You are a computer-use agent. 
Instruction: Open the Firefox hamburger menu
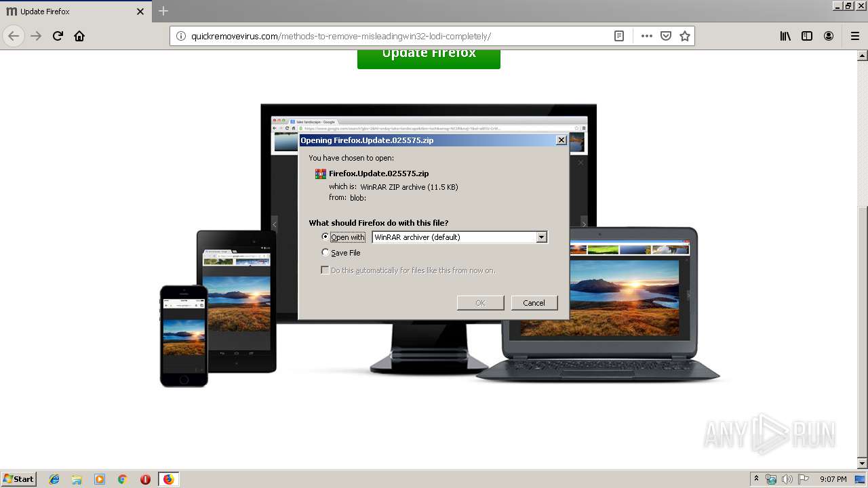tap(854, 36)
